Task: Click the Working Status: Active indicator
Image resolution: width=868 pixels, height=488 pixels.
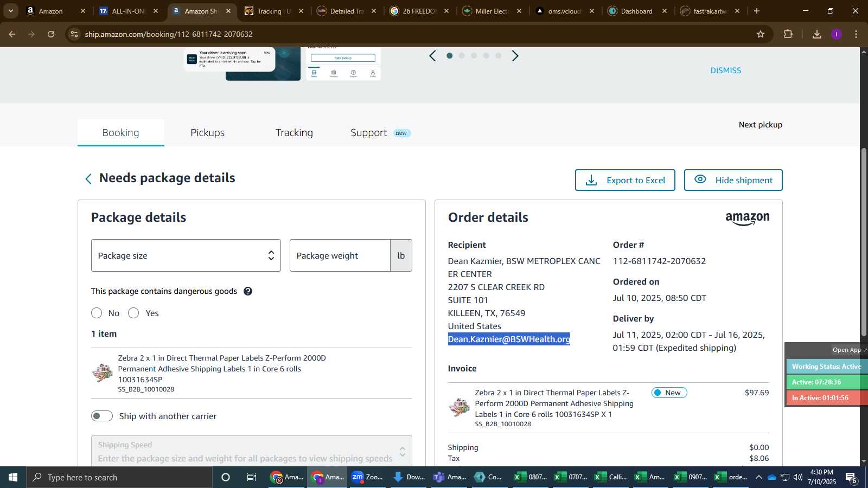Action: (827, 367)
